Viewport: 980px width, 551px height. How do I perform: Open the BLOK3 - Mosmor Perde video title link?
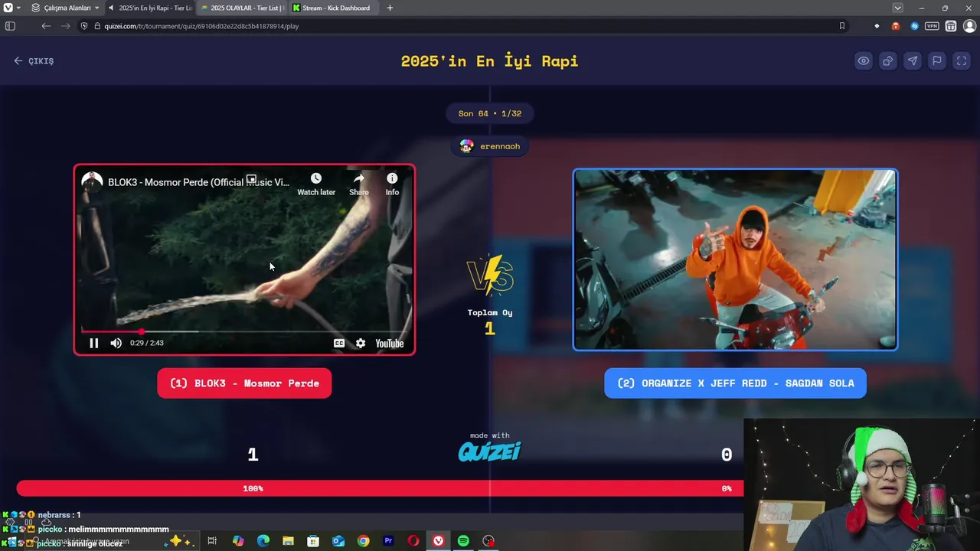pyautogui.click(x=198, y=183)
